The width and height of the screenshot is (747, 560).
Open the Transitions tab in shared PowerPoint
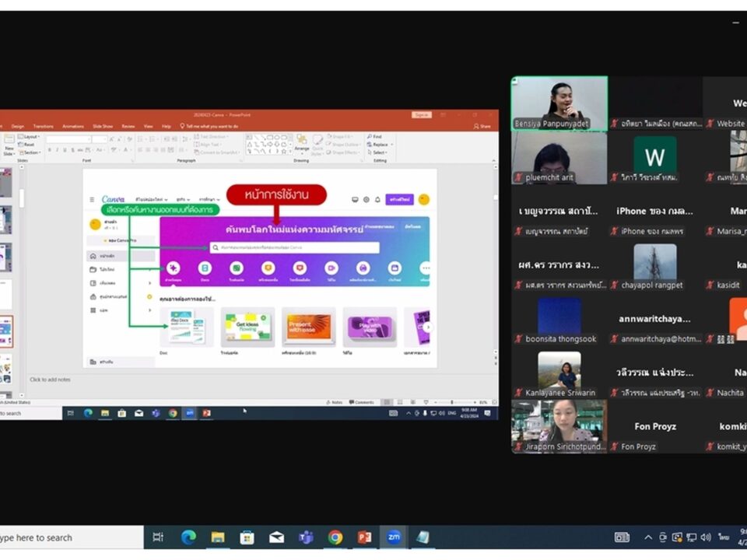point(44,126)
